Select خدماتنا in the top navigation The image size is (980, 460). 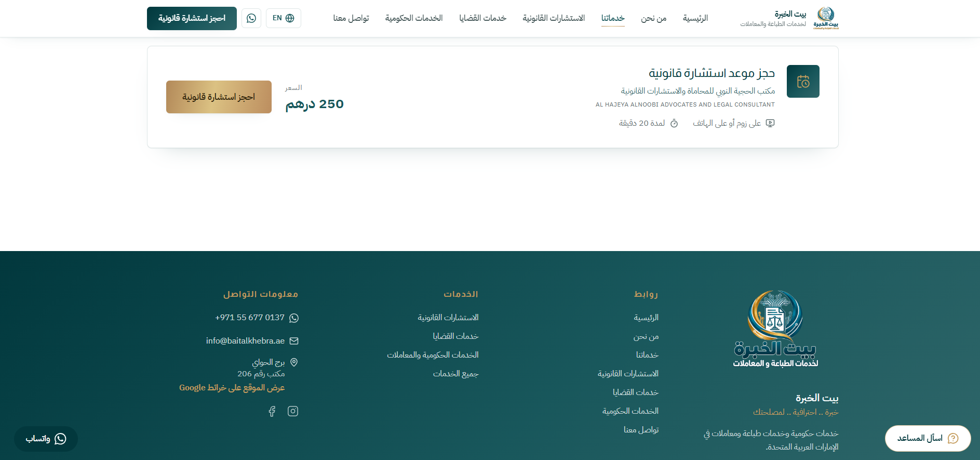tap(613, 18)
